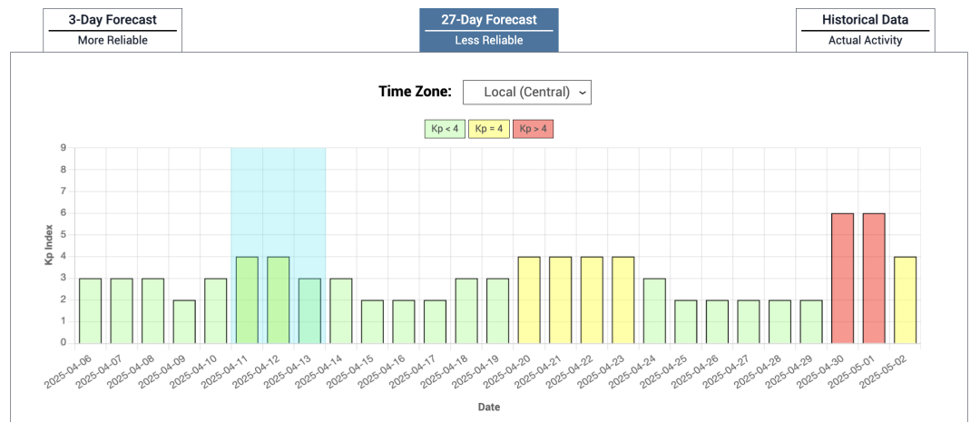Click the bar for 2025-04-29

[x=811, y=321]
